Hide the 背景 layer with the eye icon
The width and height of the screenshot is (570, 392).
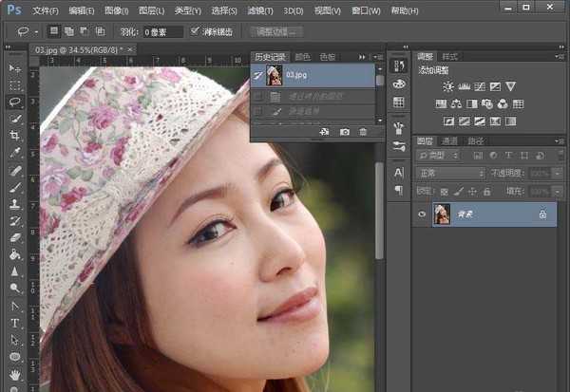(x=422, y=215)
